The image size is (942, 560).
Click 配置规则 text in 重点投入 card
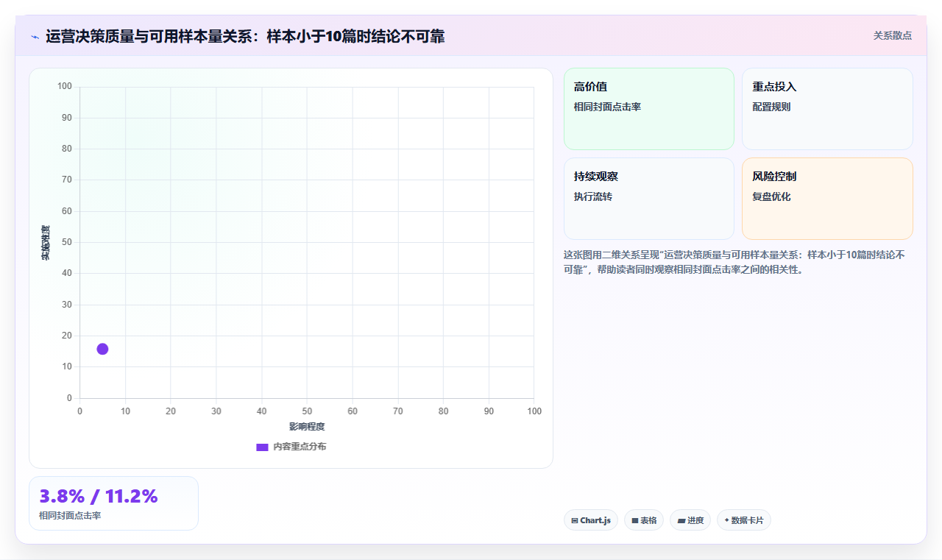[771, 107]
